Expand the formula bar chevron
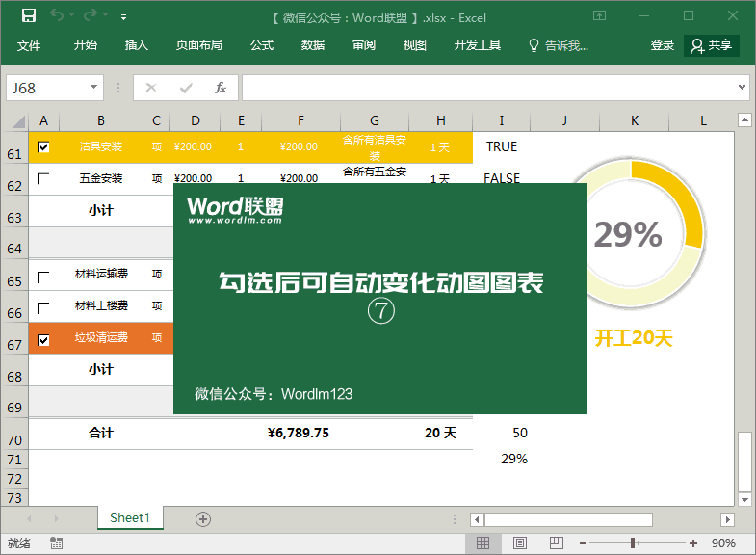 [741, 88]
